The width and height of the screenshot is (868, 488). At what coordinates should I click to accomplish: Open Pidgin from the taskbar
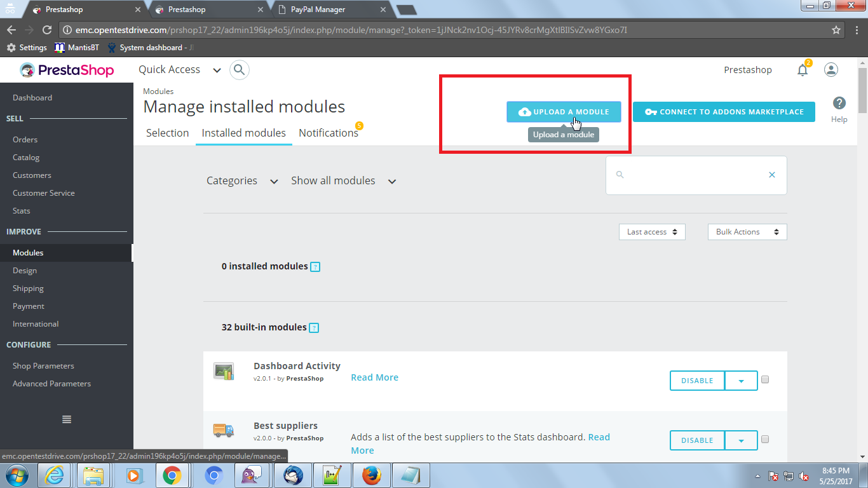(x=253, y=475)
